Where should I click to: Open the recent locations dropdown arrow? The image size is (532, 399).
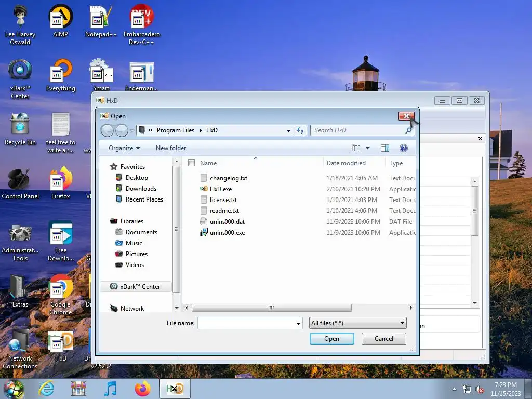132,130
